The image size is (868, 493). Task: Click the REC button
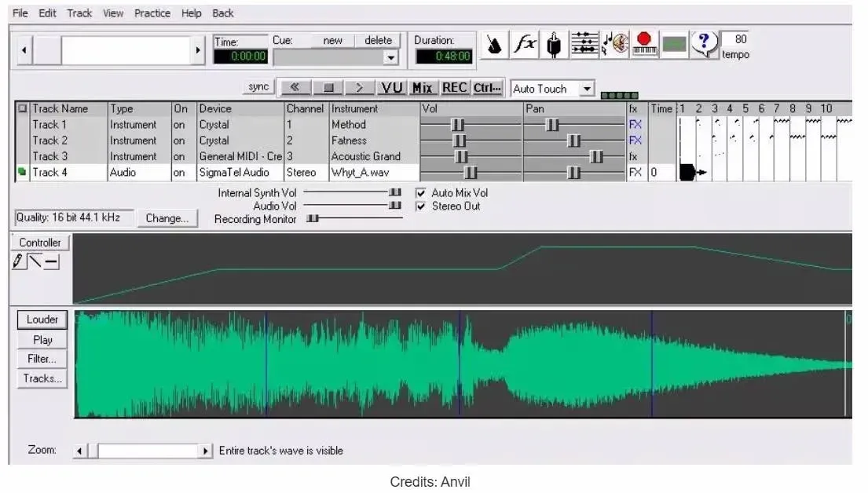coord(454,87)
